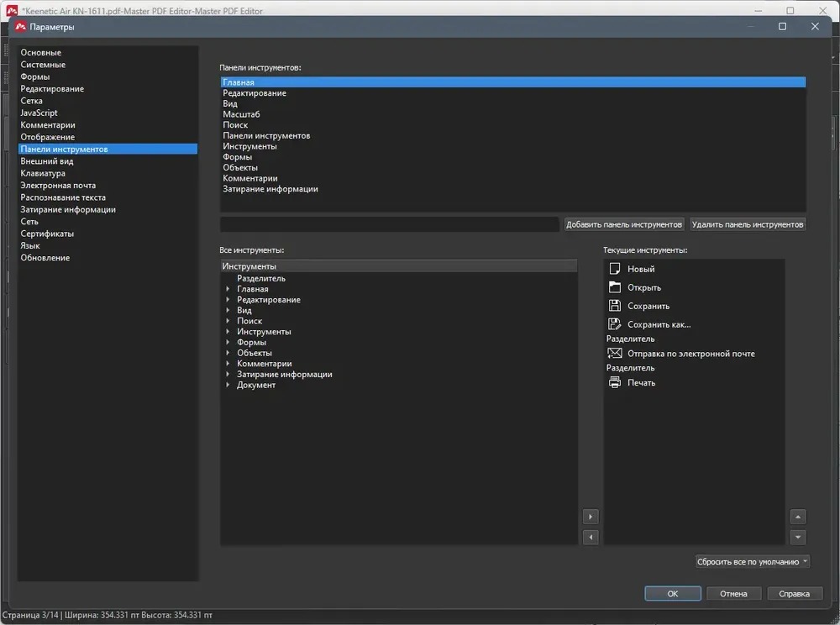Select the email envelope icon
The image size is (840, 625).
pyautogui.click(x=615, y=353)
